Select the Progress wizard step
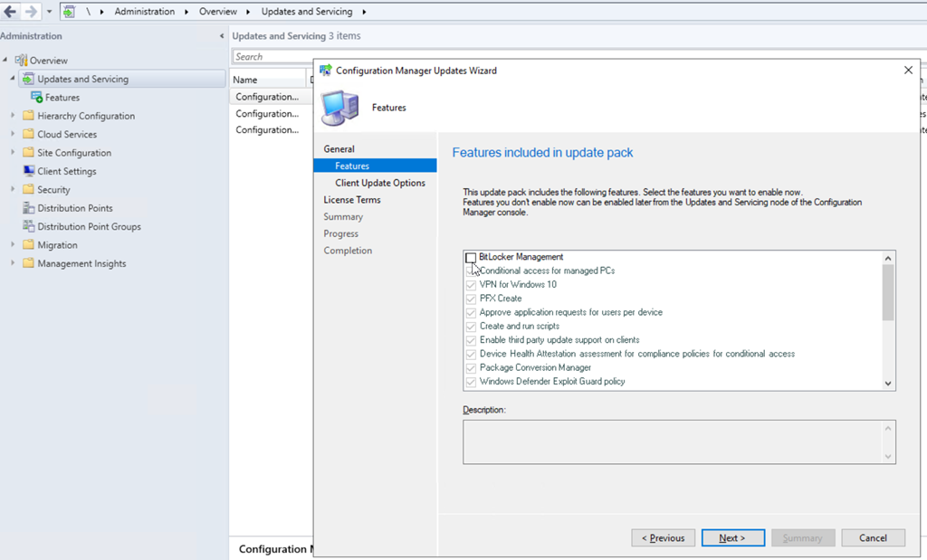Image resolution: width=927 pixels, height=560 pixels. [x=340, y=234]
